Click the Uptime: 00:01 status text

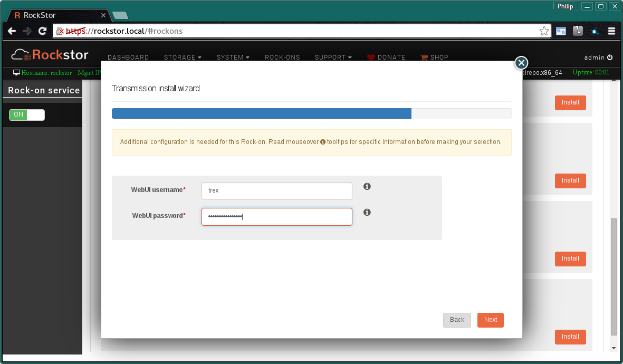coord(591,72)
